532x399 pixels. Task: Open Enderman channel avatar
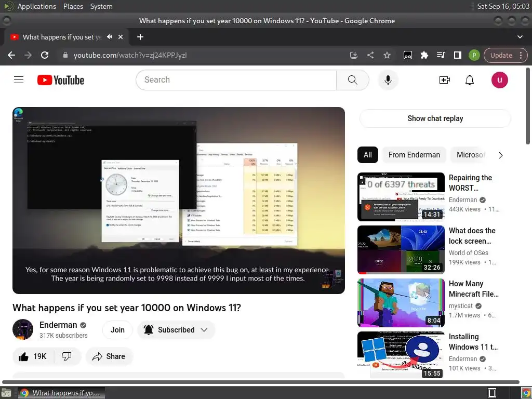(23, 329)
